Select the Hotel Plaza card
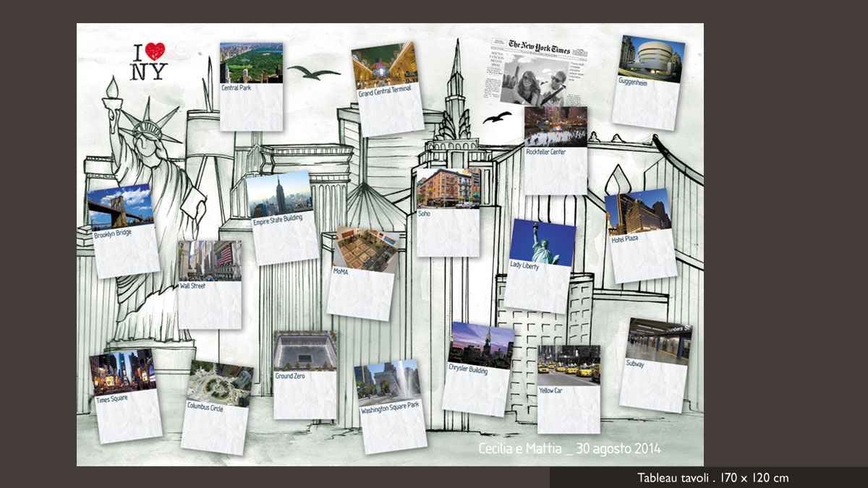The image size is (868, 488). [640, 236]
